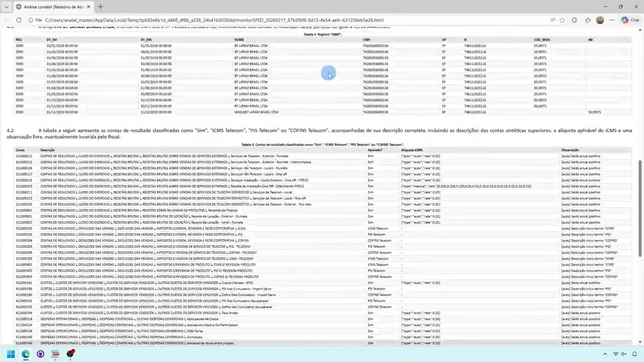Select account number 412000194

[24, 313]
